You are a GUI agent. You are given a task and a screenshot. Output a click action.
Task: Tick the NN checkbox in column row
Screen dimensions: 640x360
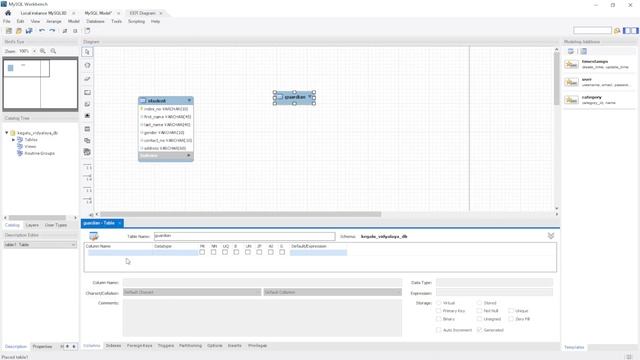pos(213,252)
